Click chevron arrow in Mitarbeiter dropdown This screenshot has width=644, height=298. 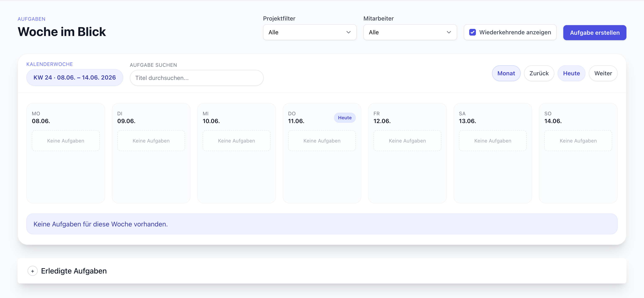coord(449,32)
